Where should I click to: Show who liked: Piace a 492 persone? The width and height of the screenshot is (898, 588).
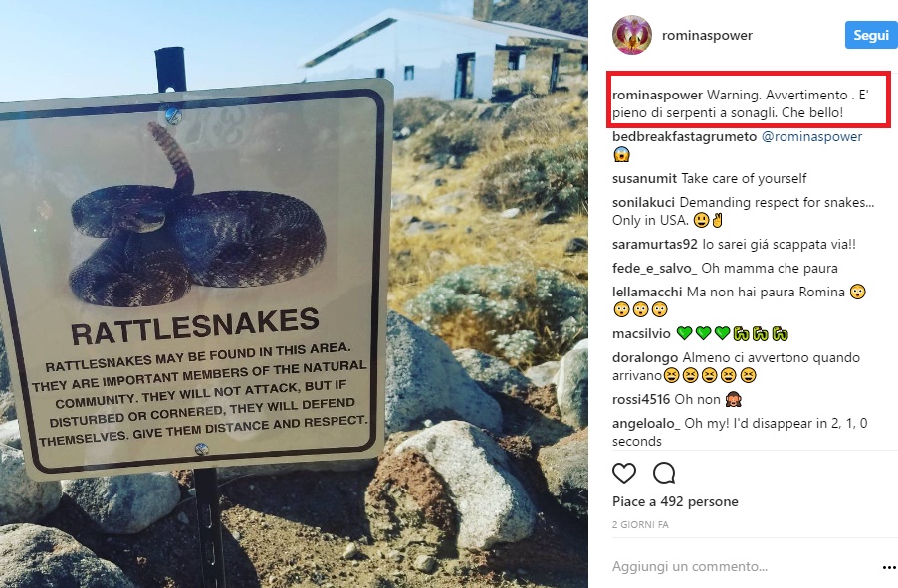point(675,502)
